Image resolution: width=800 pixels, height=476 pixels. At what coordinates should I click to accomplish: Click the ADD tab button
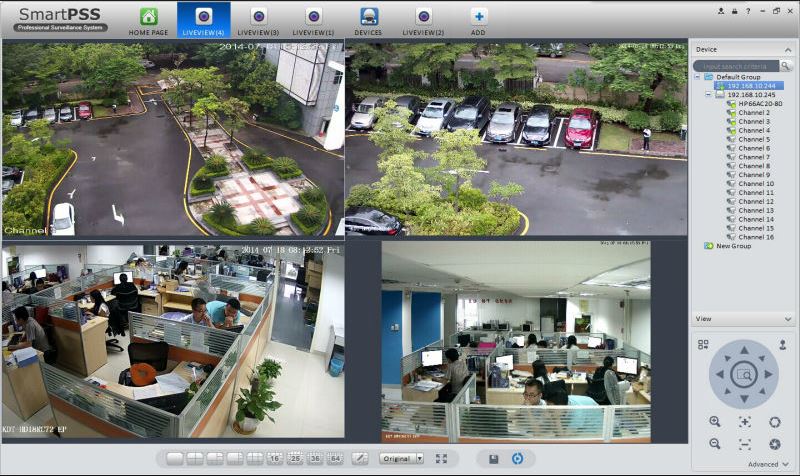tap(478, 21)
